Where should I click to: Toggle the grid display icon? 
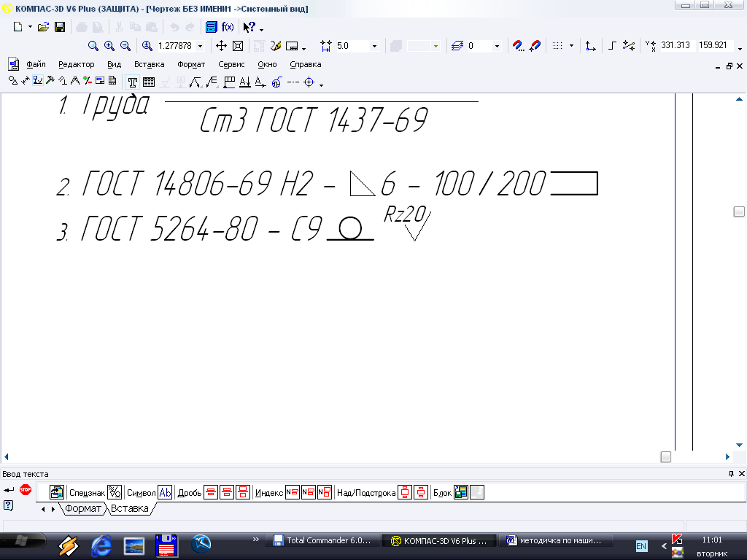point(557,46)
